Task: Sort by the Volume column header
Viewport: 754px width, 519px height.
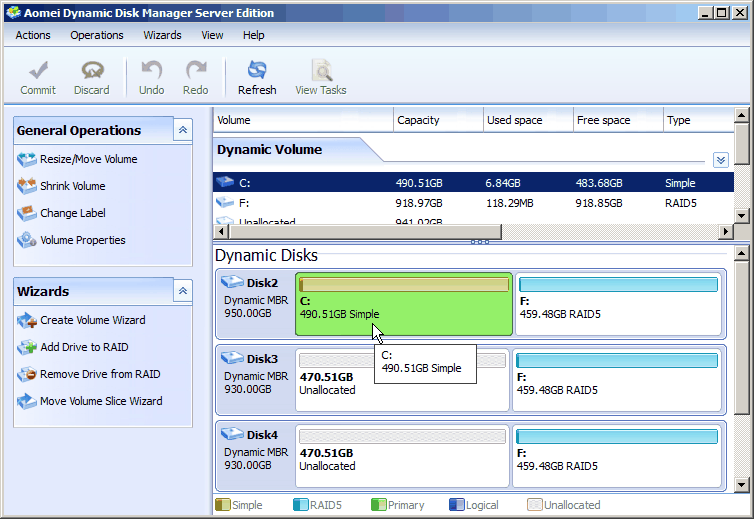Action: click(303, 120)
